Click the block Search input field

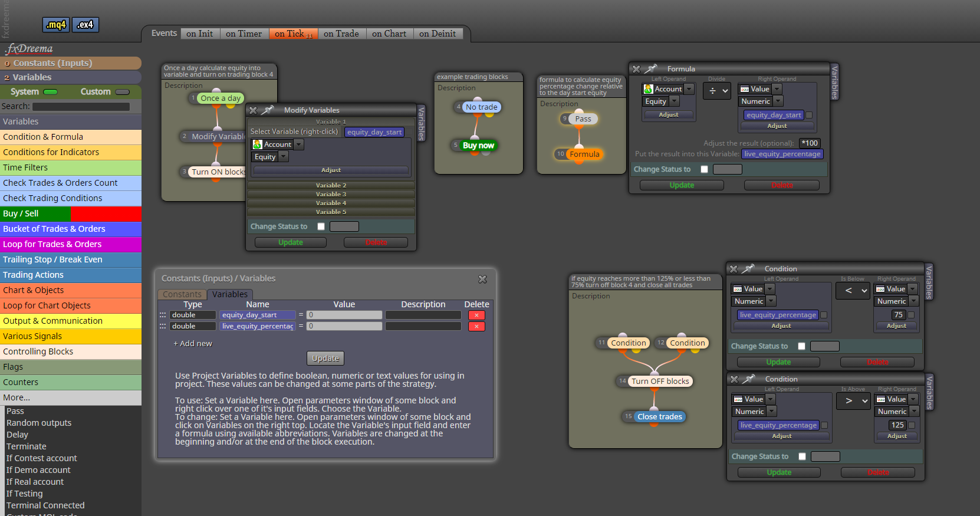[x=81, y=107]
